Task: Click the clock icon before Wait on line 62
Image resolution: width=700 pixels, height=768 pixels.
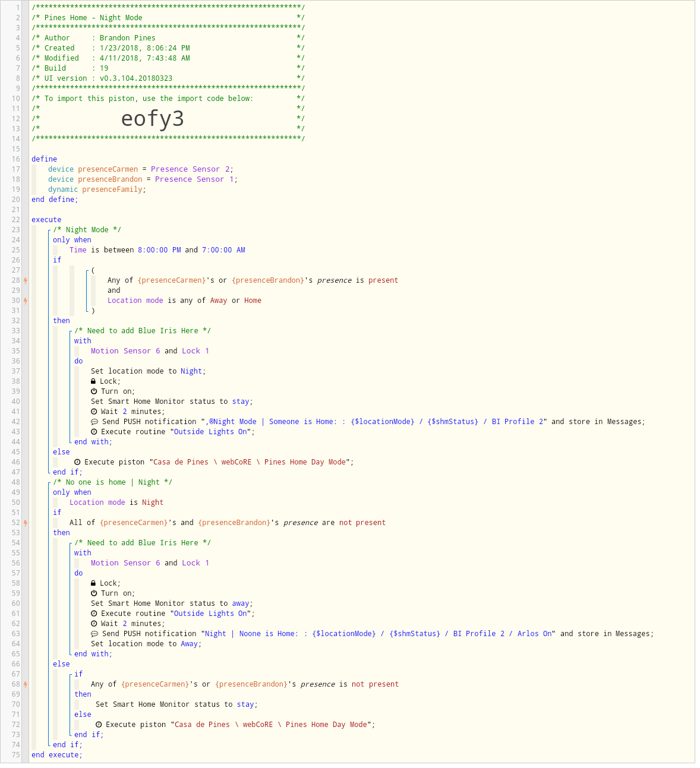Action: 94,624
